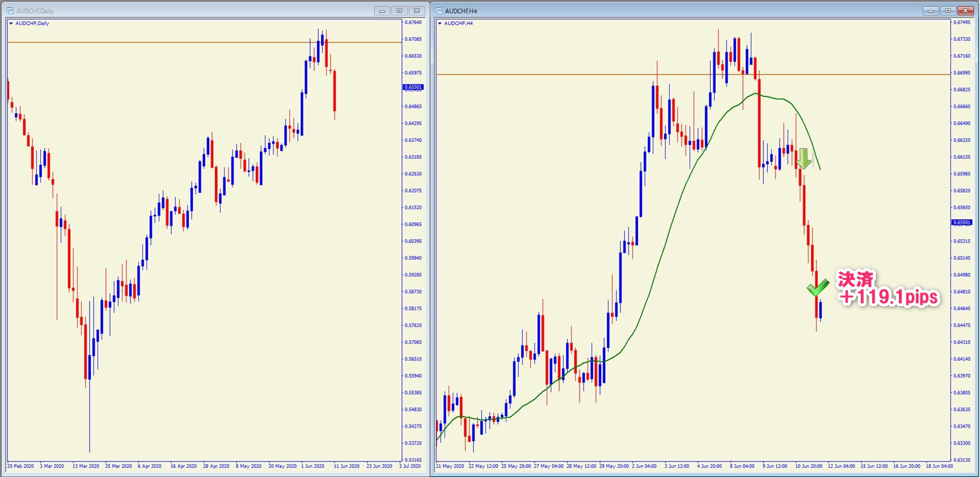Image resolution: width=980 pixels, height=478 pixels.
Task: Click the 29 May 20:00 label on the H4 axis
Action: (614, 466)
